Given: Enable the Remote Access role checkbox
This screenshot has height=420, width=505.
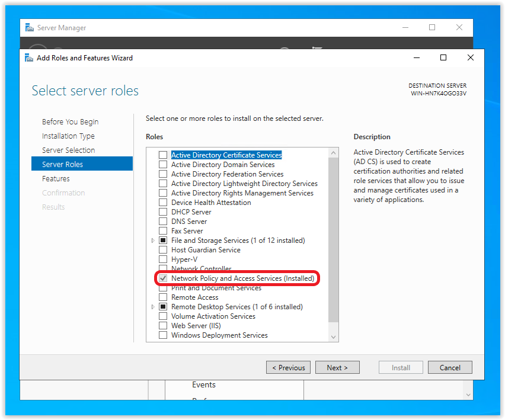Looking at the screenshot, I should point(163,297).
